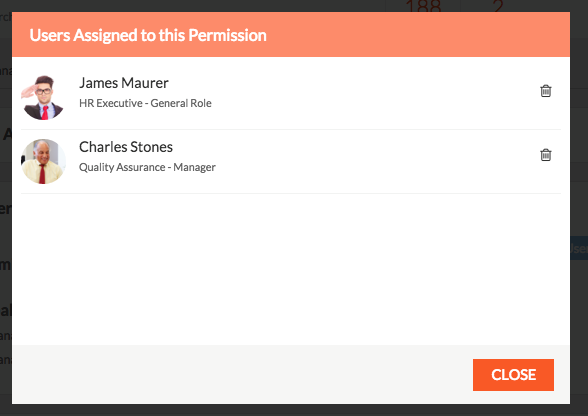Click the 'Users Assigned to this Permission' title
The height and width of the screenshot is (416, 588).
pos(148,35)
